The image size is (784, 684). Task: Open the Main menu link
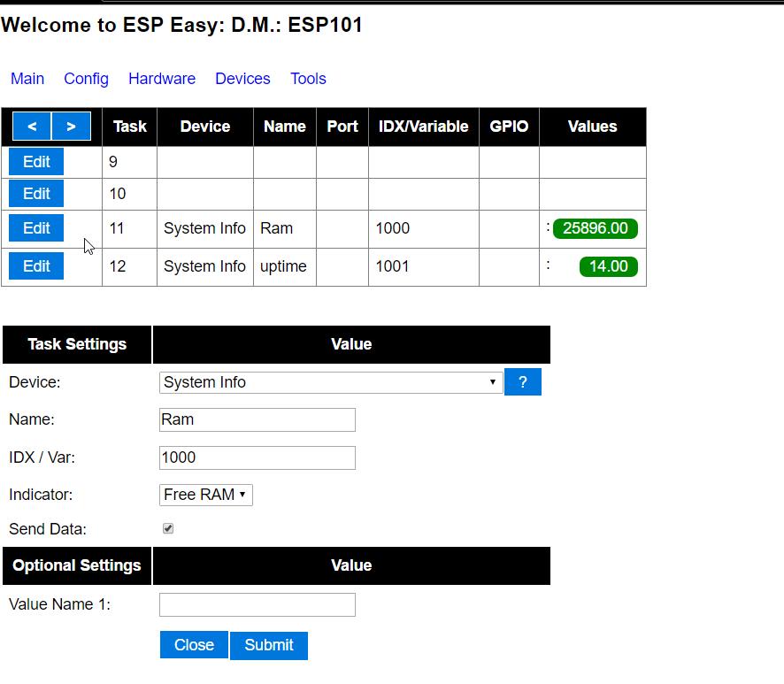pos(27,79)
